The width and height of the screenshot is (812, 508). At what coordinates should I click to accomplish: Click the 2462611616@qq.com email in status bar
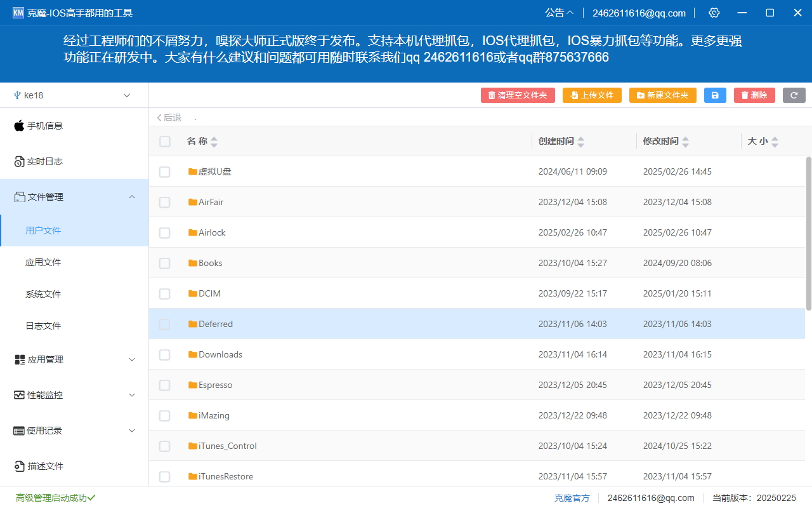pos(651,498)
